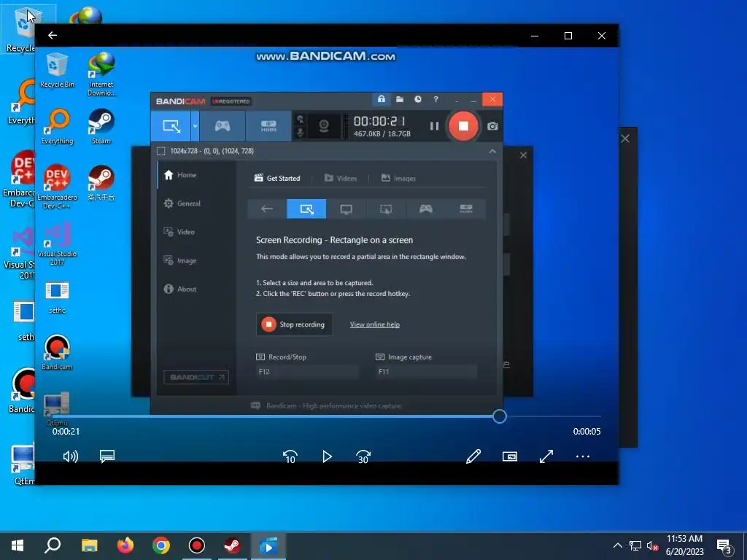Open the Videos tab in Bandicam

click(341, 178)
